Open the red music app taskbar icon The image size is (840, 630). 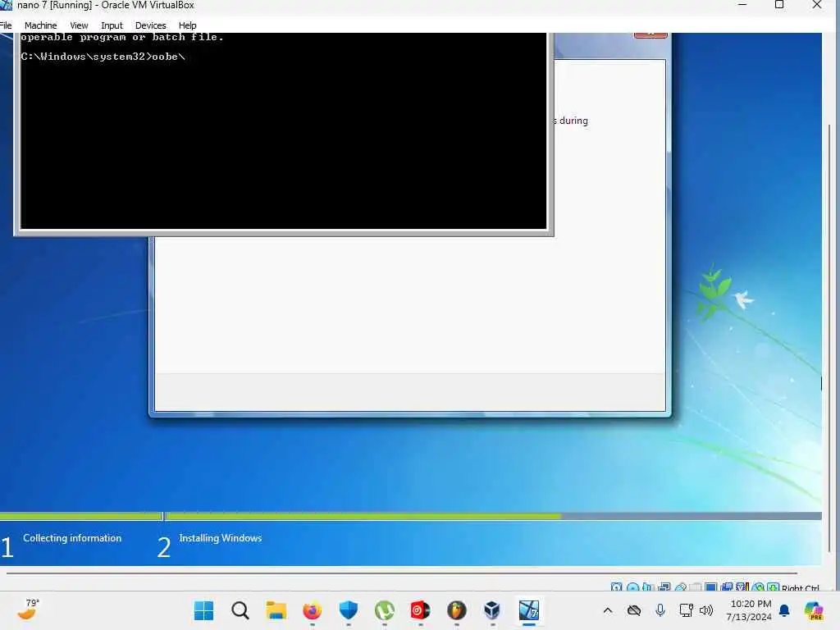(421, 610)
